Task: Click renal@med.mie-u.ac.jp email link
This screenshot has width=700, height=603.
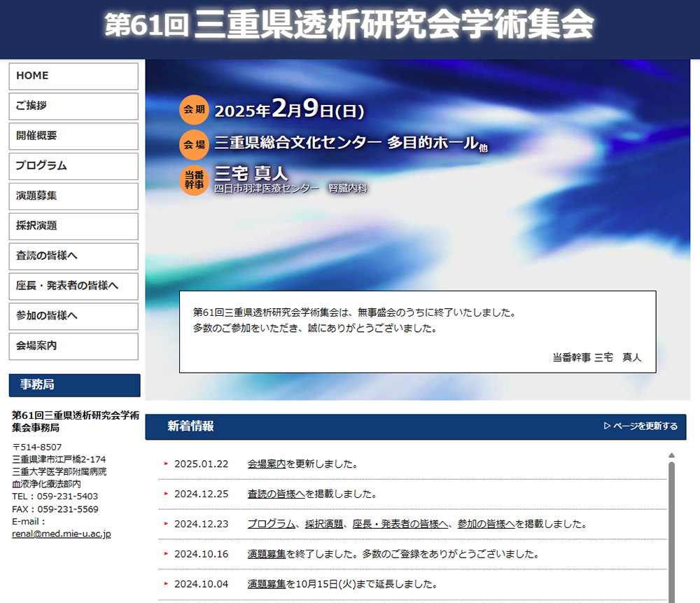Action: pyautogui.click(x=62, y=534)
